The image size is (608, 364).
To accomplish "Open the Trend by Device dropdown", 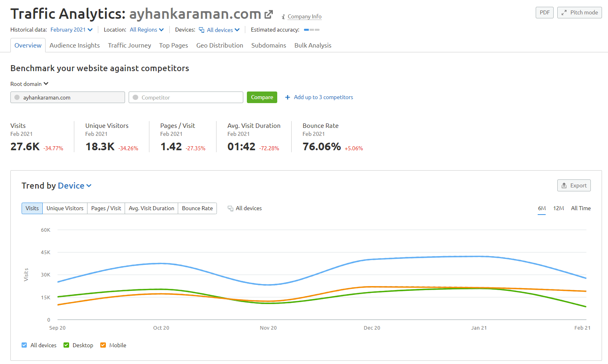I will pos(75,186).
